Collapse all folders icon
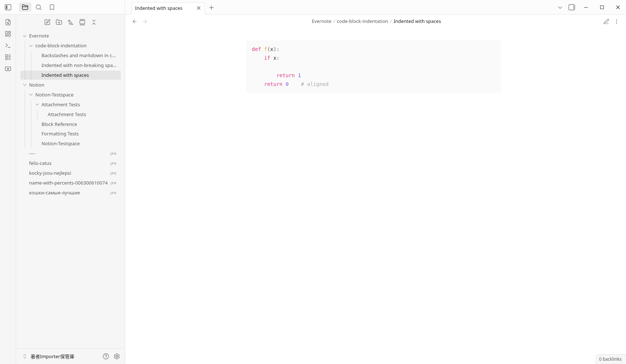 (x=94, y=22)
